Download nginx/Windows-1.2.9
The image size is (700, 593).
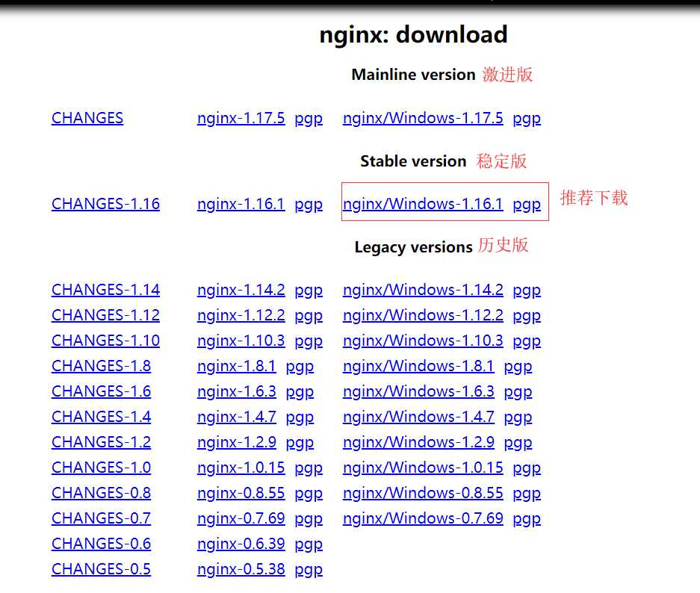click(x=418, y=443)
